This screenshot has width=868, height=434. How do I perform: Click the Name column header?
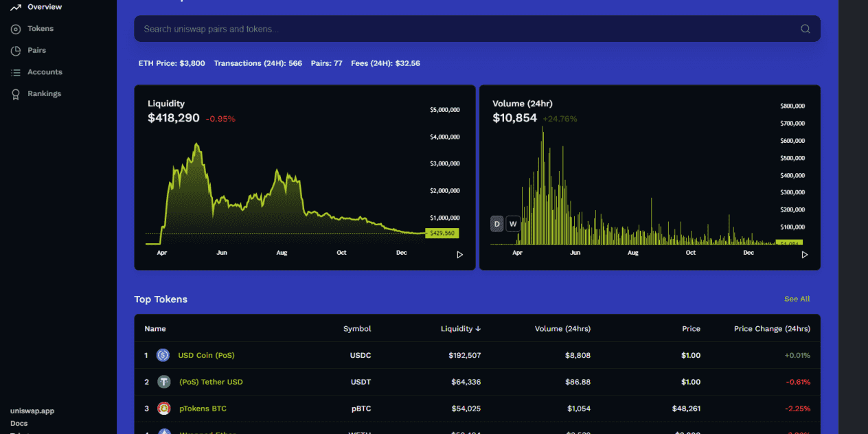point(155,329)
